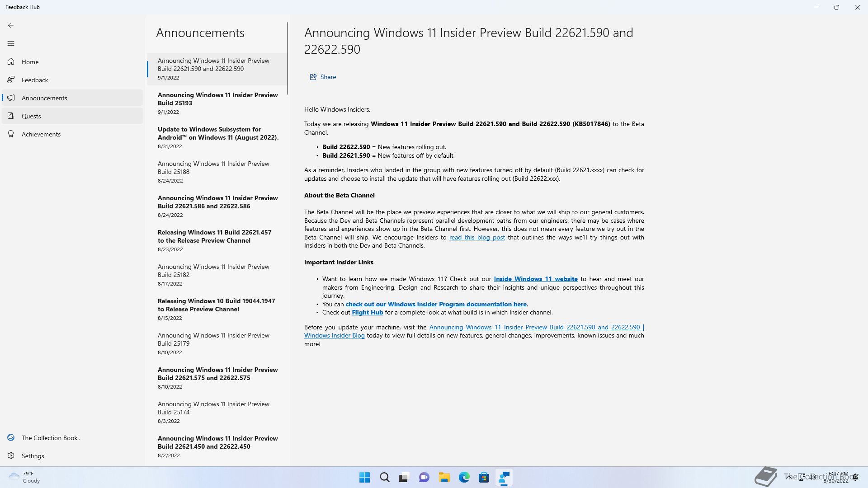The width and height of the screenshot is (868, 488).
Task: Launch File Explorer from taskbar
Action: 444,478
